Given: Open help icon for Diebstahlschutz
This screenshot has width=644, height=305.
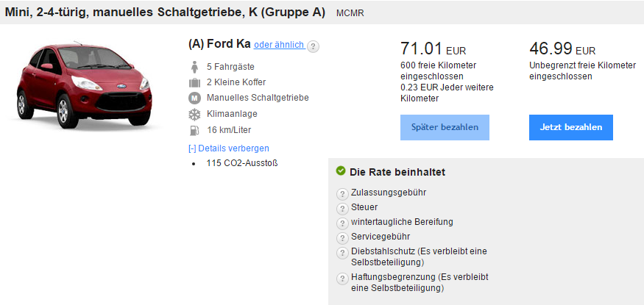Looking at the screenshot, I should point(342,253).
